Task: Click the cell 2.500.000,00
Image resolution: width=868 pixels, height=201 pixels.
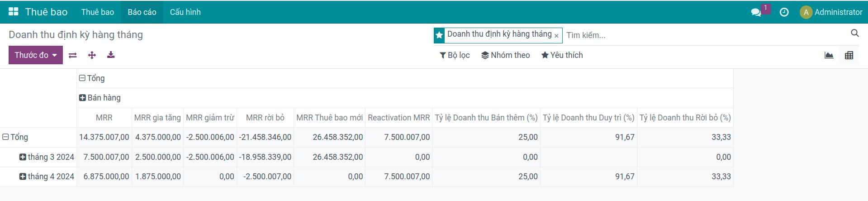Action: (x=157, y=157)
